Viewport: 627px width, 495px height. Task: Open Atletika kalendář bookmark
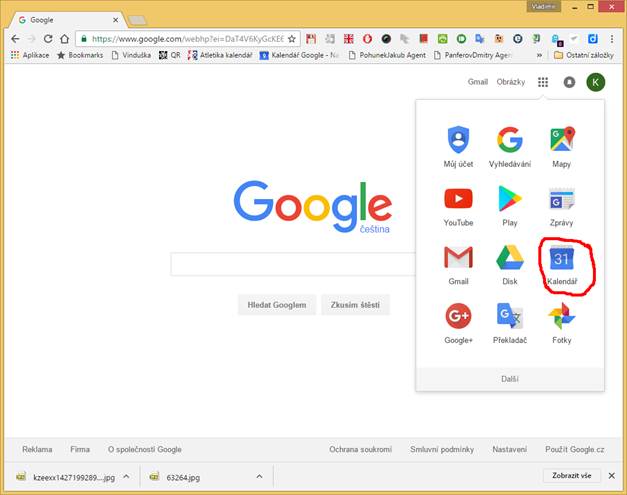(220, 55)
